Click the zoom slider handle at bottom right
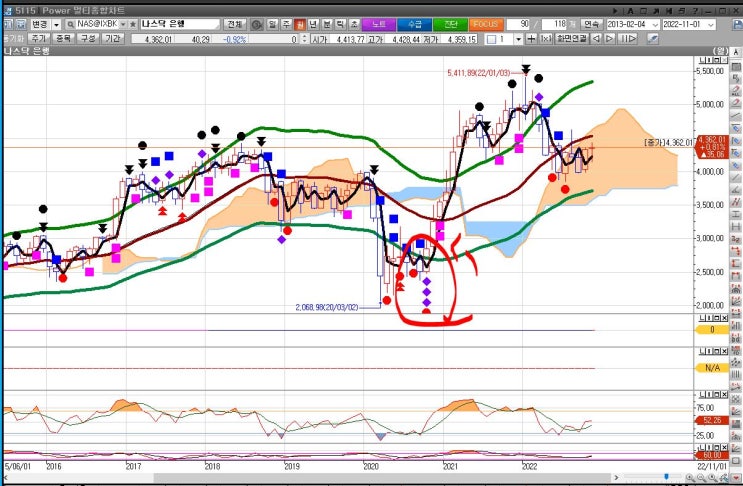The image size is (743, 486). tap(667, 477)
